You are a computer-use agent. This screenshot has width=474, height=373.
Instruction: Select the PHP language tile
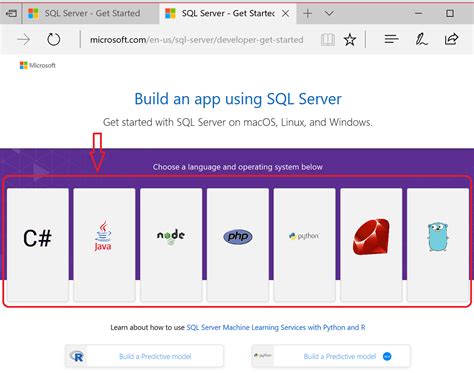tap(238, 245)
